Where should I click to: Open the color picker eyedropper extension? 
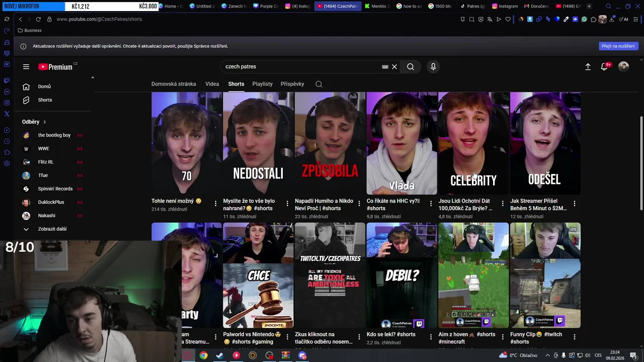(x=566, y=19)
